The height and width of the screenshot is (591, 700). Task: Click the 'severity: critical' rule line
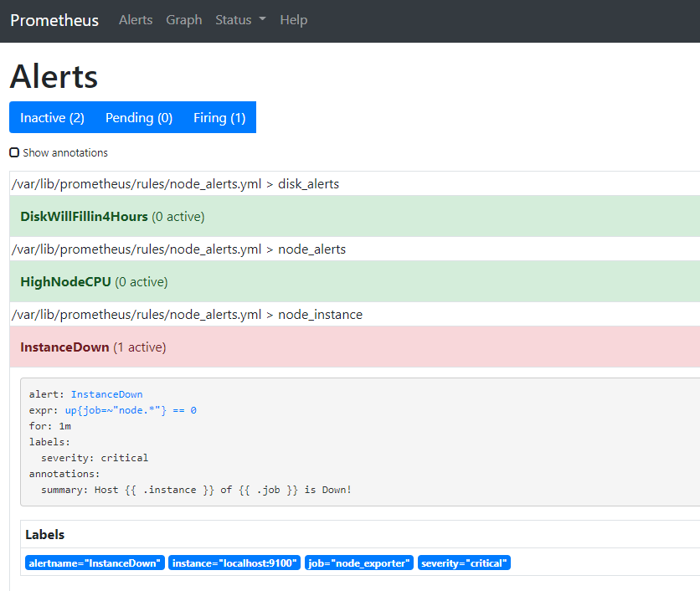click(x=95, y=458)
